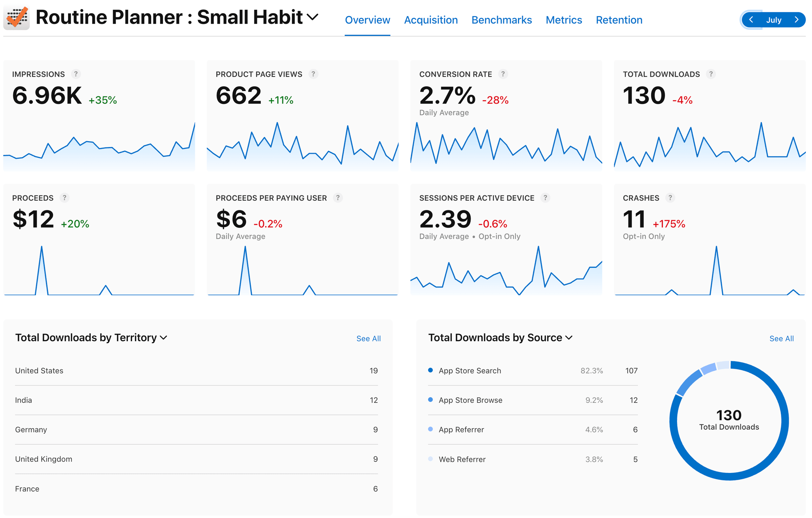Open Total Downloads by Territory dropdown

[164, 338]
